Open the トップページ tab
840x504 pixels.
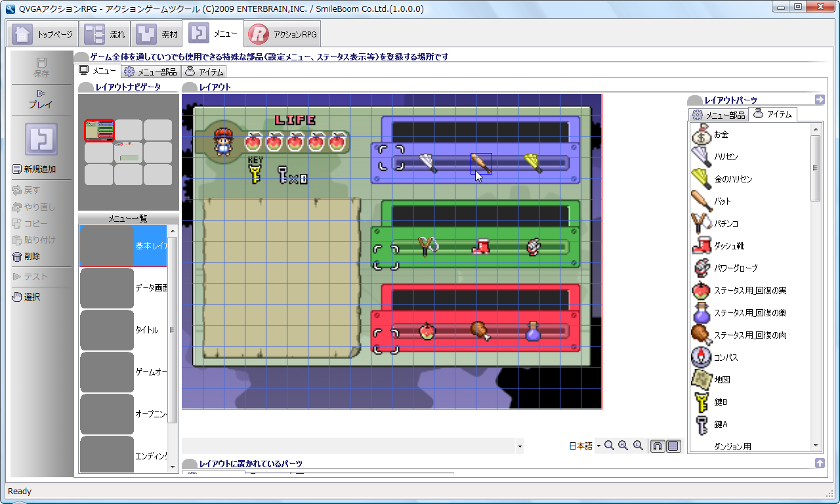click(43, 34)
